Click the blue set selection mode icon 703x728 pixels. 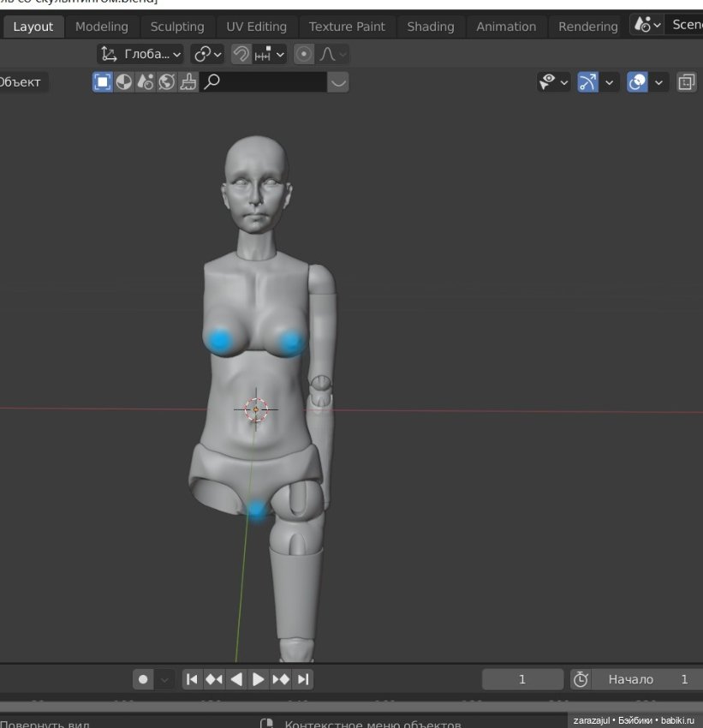tap(103, 82)
